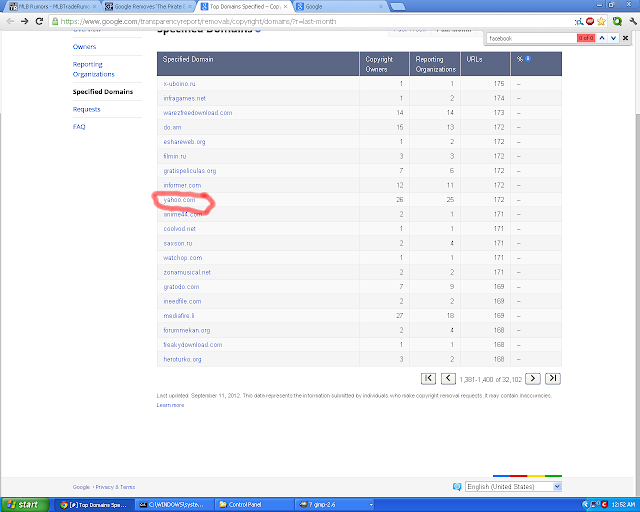
Task: Click the facebook find search field
Action: point(531,38)
